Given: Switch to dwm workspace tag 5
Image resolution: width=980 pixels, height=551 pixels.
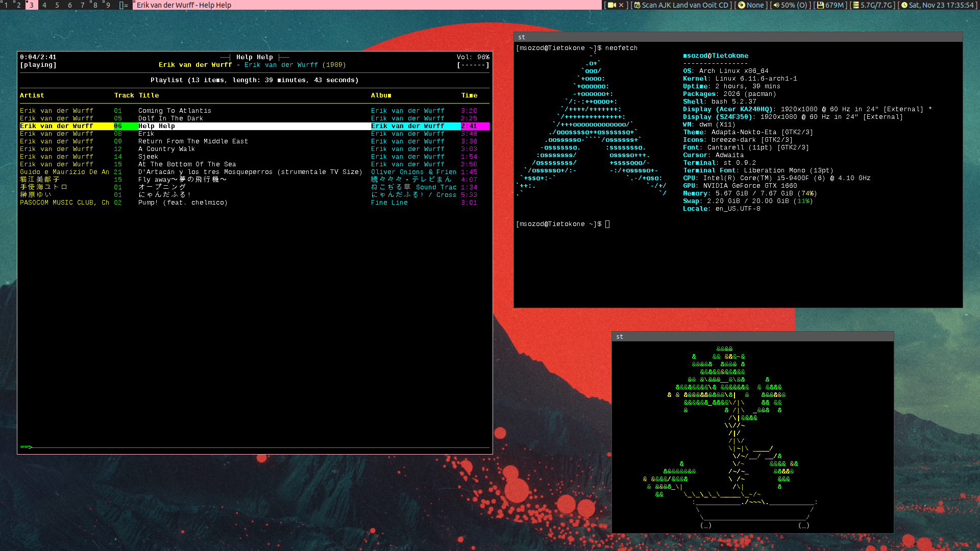Looking at the screenshot, I should pos(57,5).
